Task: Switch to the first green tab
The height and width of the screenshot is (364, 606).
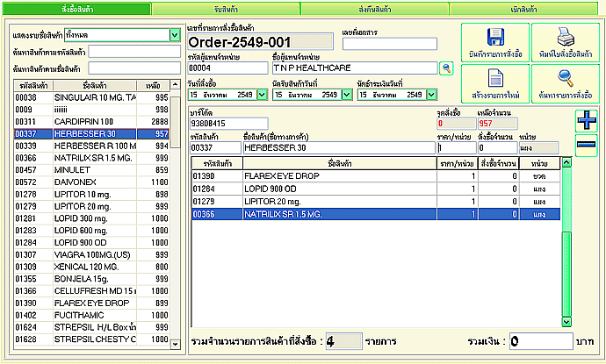Action: [77, 10]
